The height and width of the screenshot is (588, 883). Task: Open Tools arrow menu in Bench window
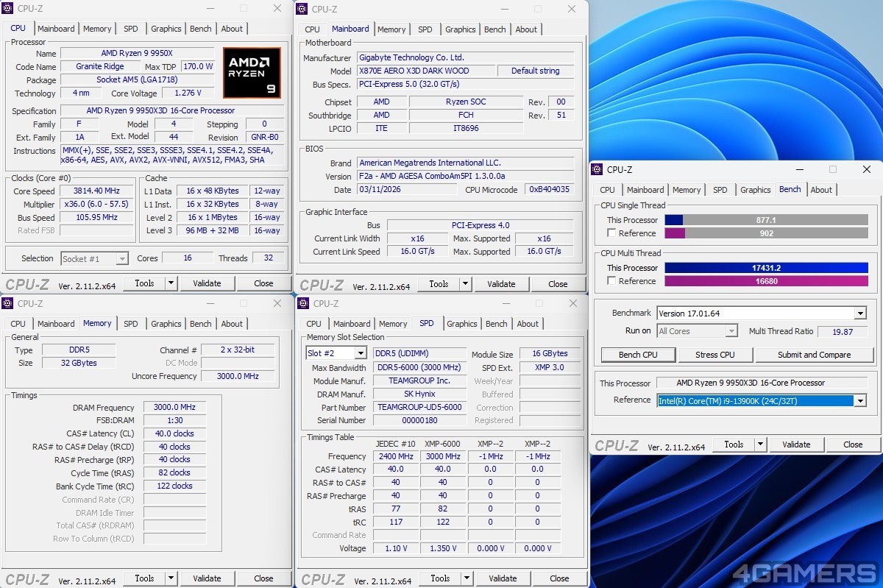[760, 444]
